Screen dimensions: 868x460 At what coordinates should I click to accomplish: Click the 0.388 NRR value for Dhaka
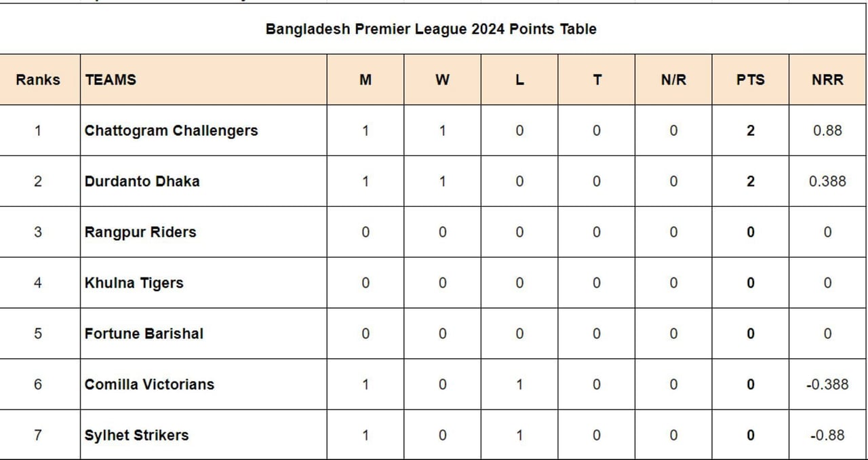(827, 181)
